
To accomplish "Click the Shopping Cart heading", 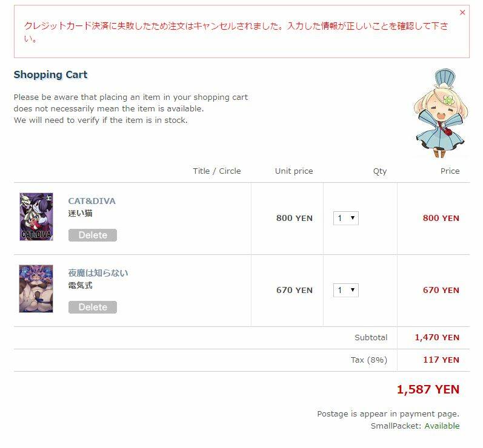I will (x=50, y=74).
